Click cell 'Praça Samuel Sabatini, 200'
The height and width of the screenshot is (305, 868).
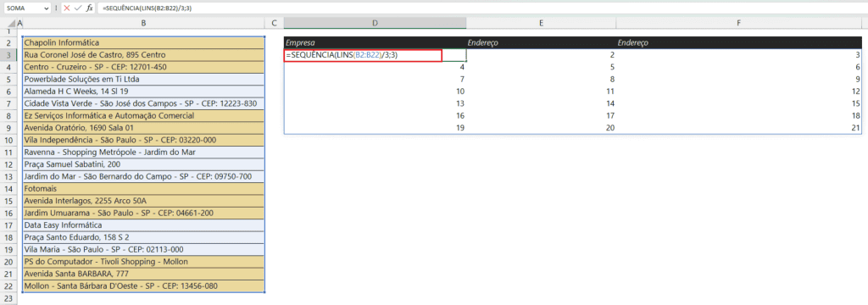coord(143,164)
